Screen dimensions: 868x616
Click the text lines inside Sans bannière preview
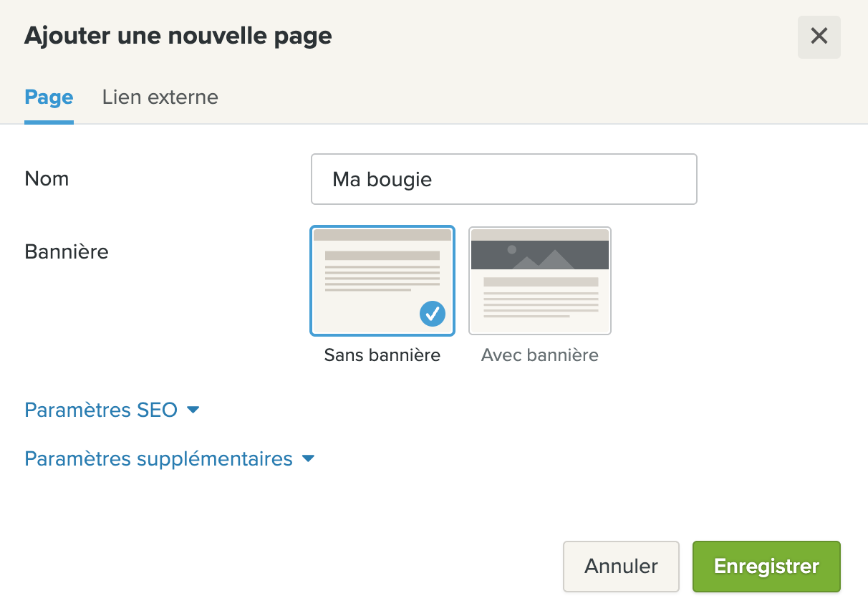point(382,271)
